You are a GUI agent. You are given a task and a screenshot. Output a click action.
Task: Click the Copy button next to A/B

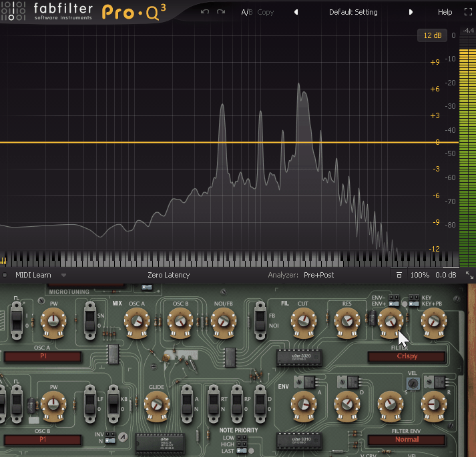tap(266, 12)
